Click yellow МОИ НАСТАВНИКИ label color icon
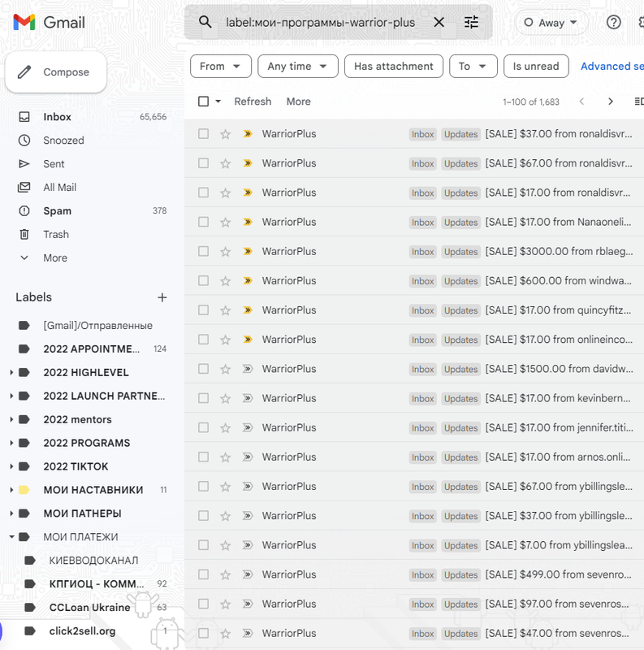 point(24,490)
